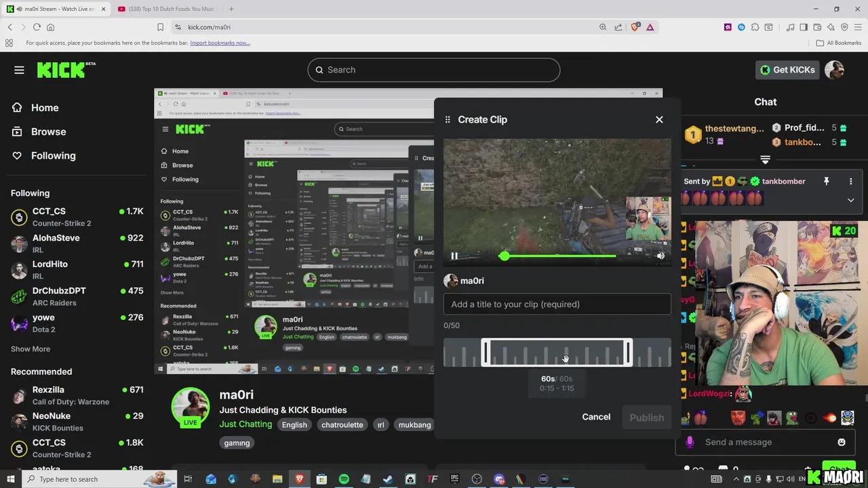Click the KICK logo in the header

click(66, 69)
